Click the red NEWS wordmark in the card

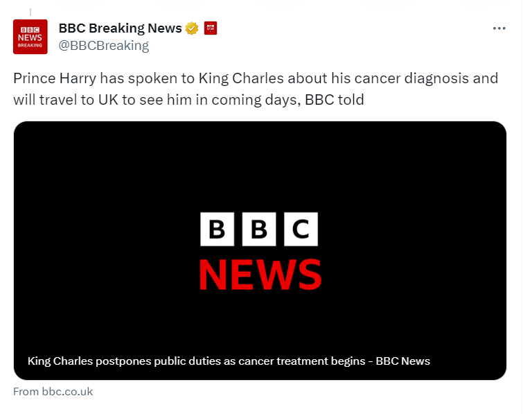click(260, 275)
